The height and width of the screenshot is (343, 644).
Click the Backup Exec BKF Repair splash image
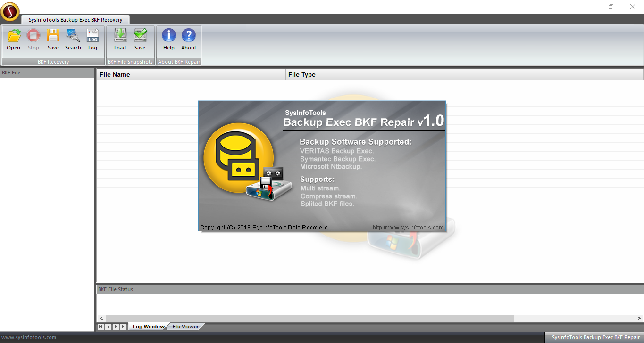(x=322, y=166)
